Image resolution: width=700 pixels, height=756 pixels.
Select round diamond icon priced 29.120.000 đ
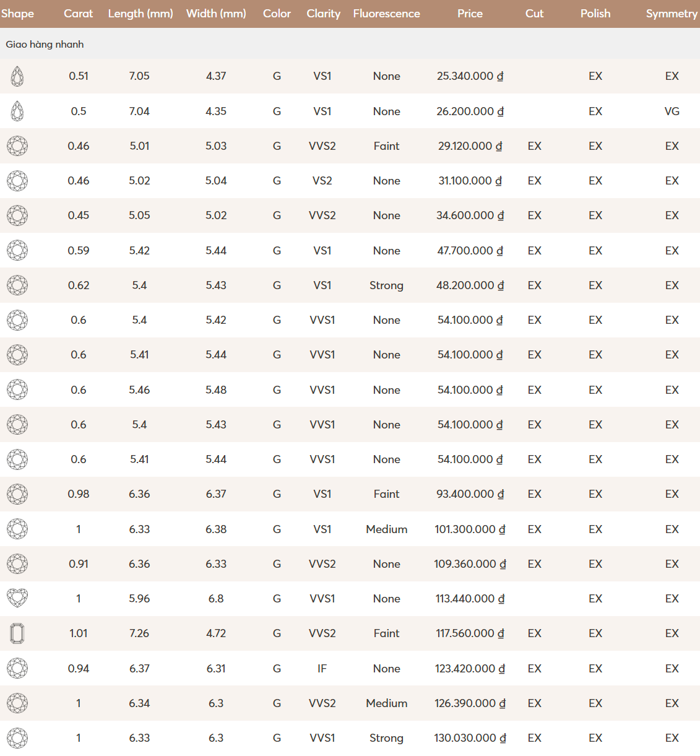(x=17, y=146)
